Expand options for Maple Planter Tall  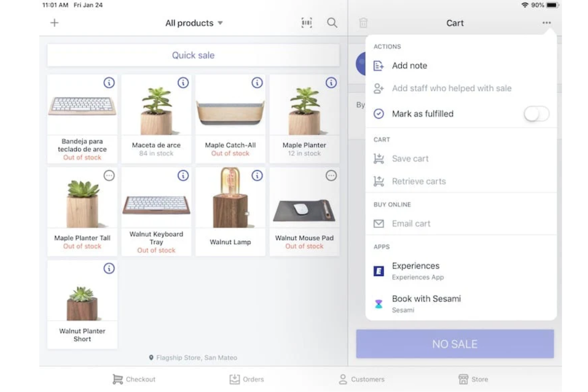109,175
